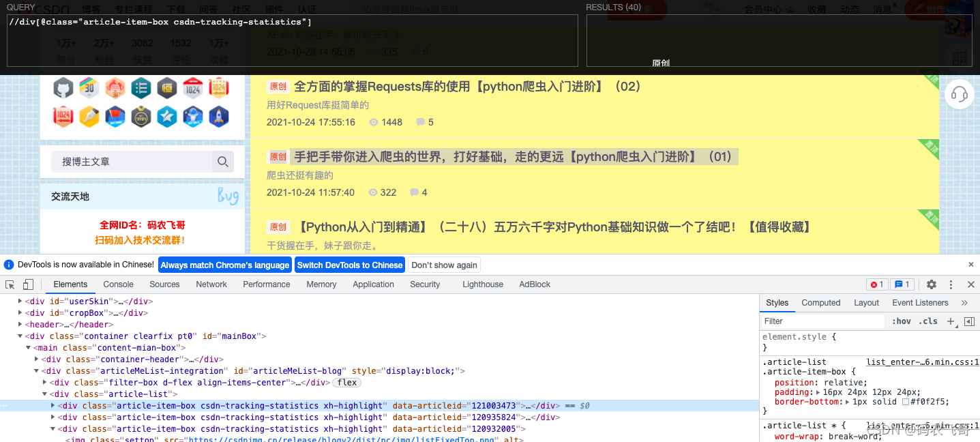Open the Application tab
Viewport: 980px width, 442px height.
[374, 284]
